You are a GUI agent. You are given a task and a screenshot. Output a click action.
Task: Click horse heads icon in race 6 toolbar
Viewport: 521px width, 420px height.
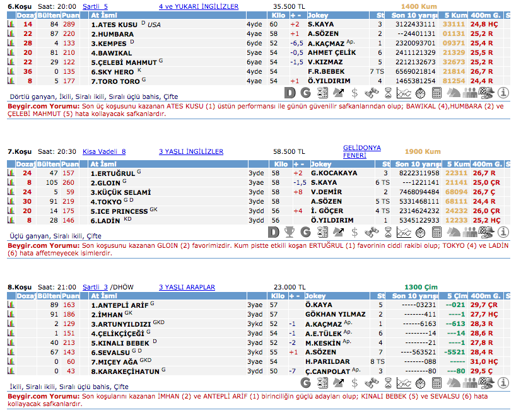coord(454,93)
